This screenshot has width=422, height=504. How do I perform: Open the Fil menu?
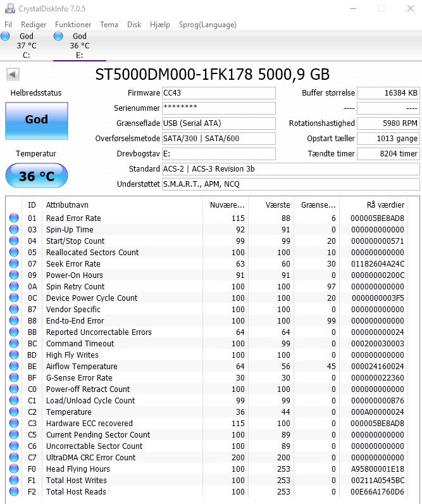8,25
